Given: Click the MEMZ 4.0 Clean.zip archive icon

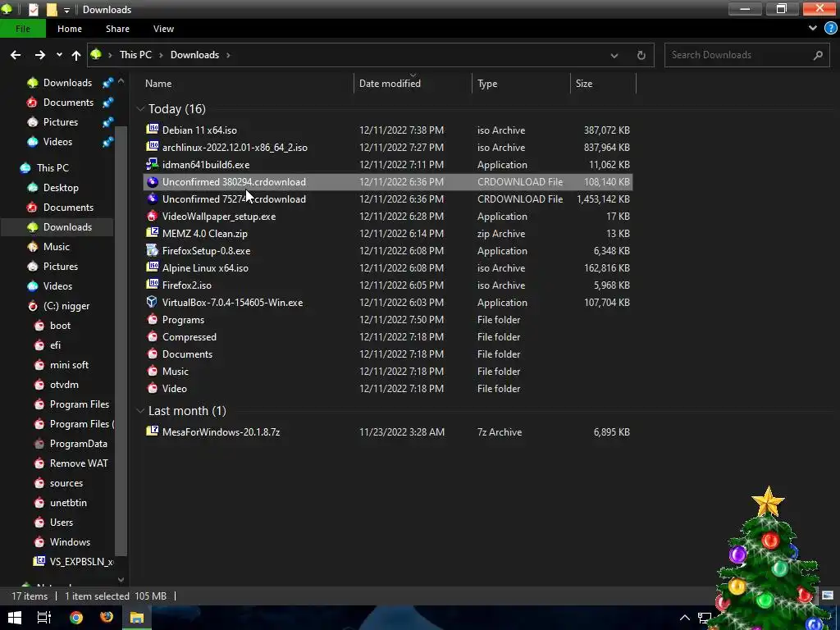Looking at the screenshot, I should click(153, 233).
